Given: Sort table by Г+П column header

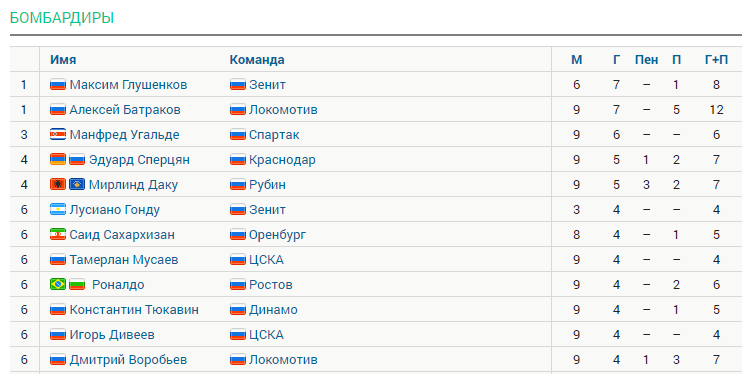Looking at the screenshot, I should pyautogui.click(x=716, y=60).
